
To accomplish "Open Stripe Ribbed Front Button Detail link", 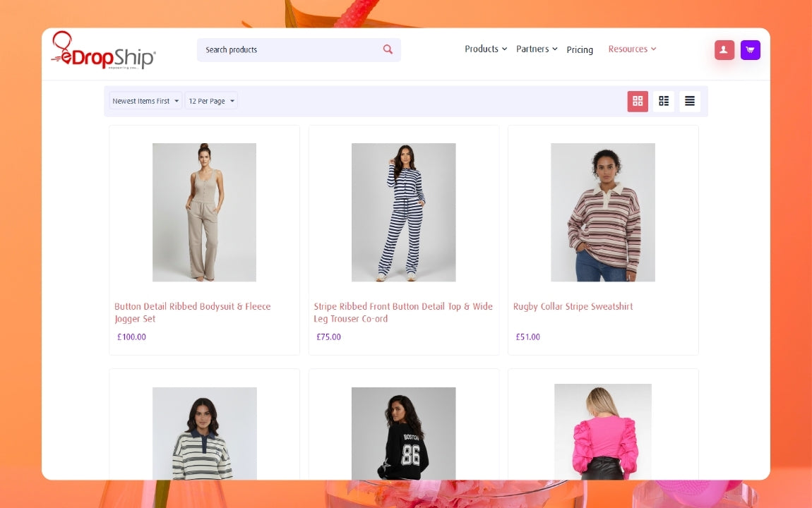I will pyautogui.click(x=403, y=313).
